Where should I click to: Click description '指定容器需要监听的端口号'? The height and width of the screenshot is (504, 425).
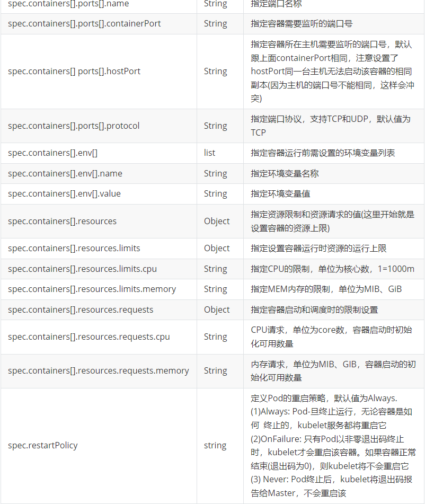tap(302, 24)
